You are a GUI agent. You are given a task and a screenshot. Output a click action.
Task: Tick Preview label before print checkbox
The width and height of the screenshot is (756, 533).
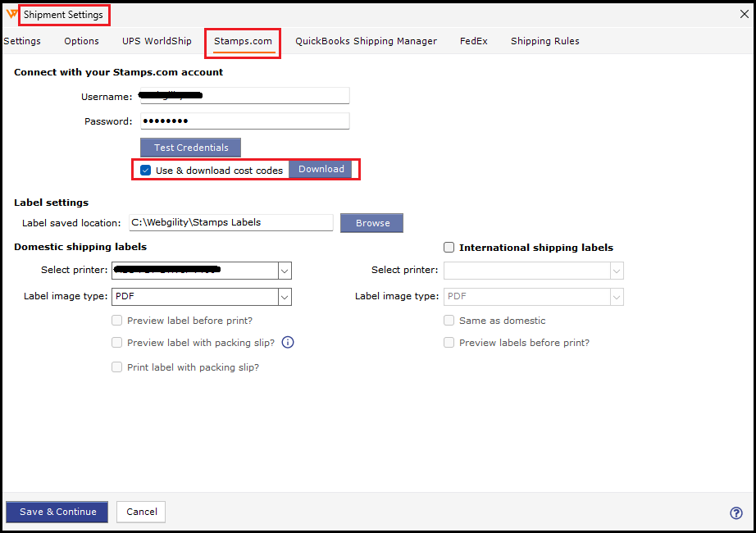(x=116, y=321)
